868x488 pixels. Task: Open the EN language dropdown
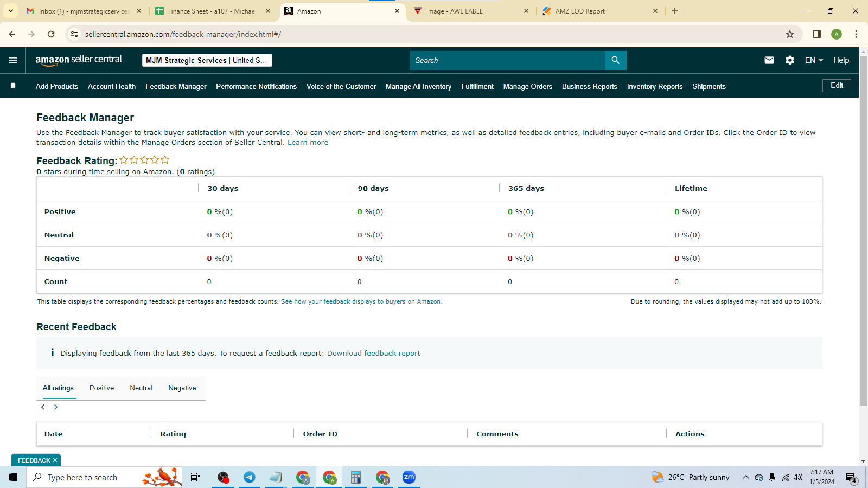[814, 60]
